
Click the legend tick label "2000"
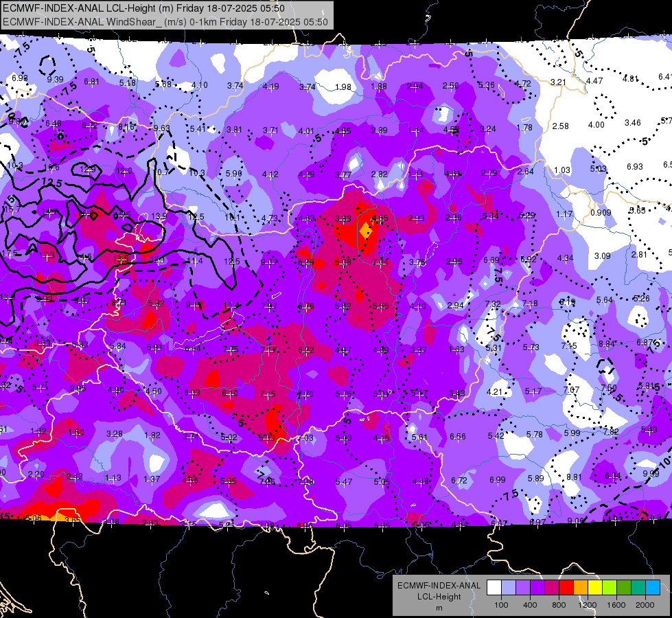645,605
